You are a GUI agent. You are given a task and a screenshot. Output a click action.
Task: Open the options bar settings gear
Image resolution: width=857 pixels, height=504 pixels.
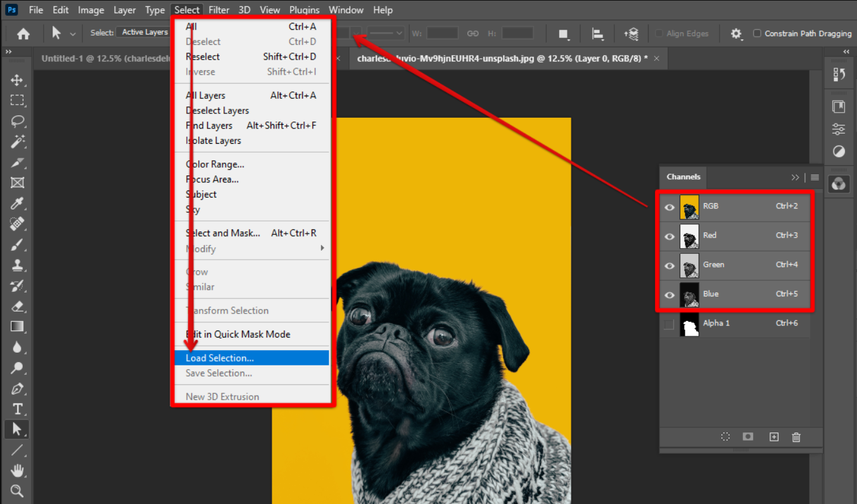click(736, 33)
